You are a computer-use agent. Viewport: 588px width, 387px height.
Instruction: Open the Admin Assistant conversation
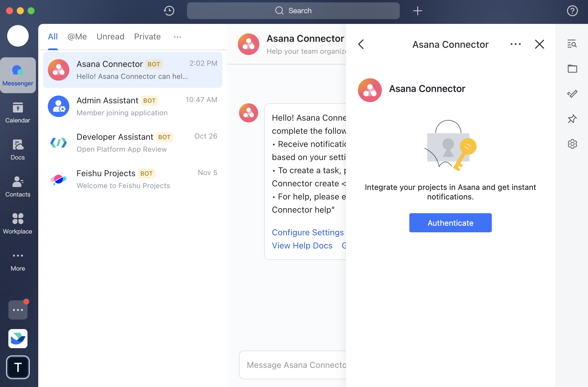[133, 106]
